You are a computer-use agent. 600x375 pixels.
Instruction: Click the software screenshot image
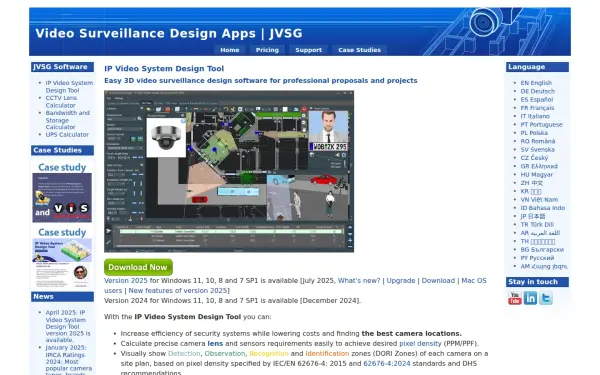[x=229, y=171]
